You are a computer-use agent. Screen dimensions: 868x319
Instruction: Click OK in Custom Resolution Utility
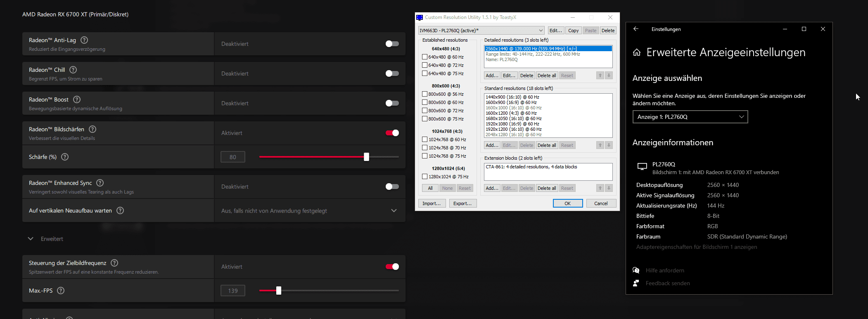(568, 203)
